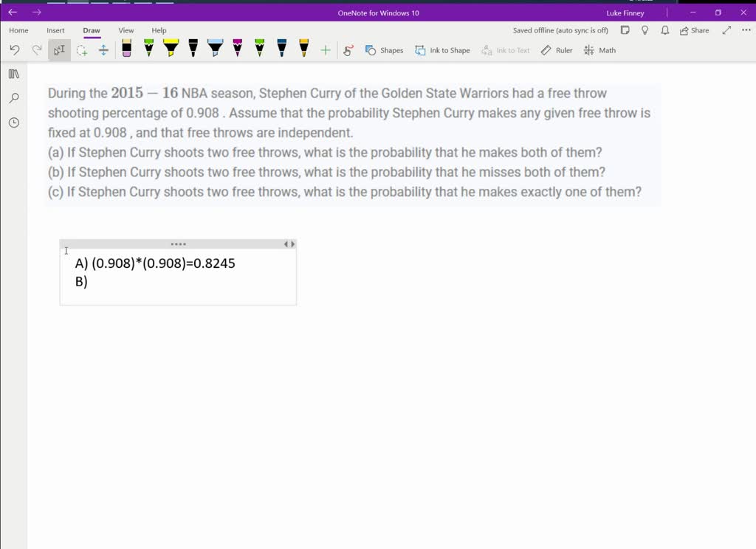This screenshot has height=549, width=756.
Task: Toggle Draw with Touch
Action: tap(348, 50)
